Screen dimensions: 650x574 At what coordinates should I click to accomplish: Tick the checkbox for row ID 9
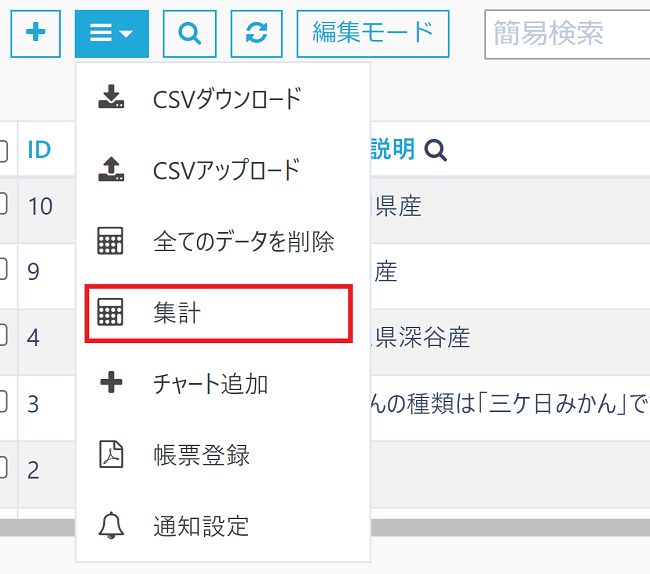3,270
